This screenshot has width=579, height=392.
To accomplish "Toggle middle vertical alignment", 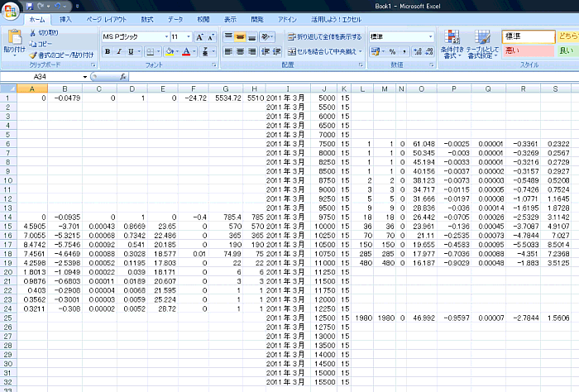I will click(x=241, y=36).
